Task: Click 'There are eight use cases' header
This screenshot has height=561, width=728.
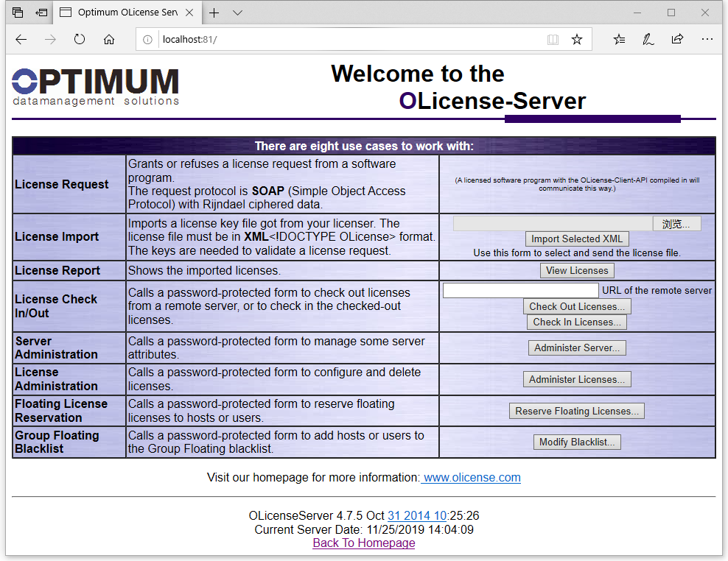Action: coord(364,147)
